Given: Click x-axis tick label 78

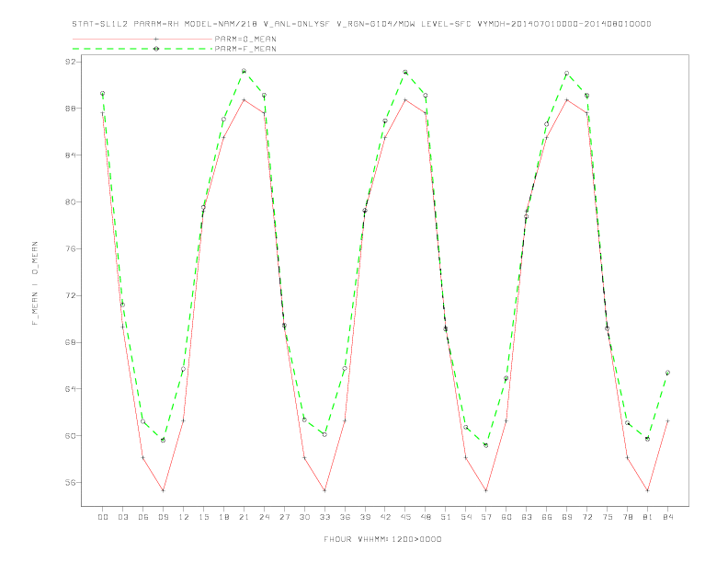Looking at the screenshot, I should [627, 517].
